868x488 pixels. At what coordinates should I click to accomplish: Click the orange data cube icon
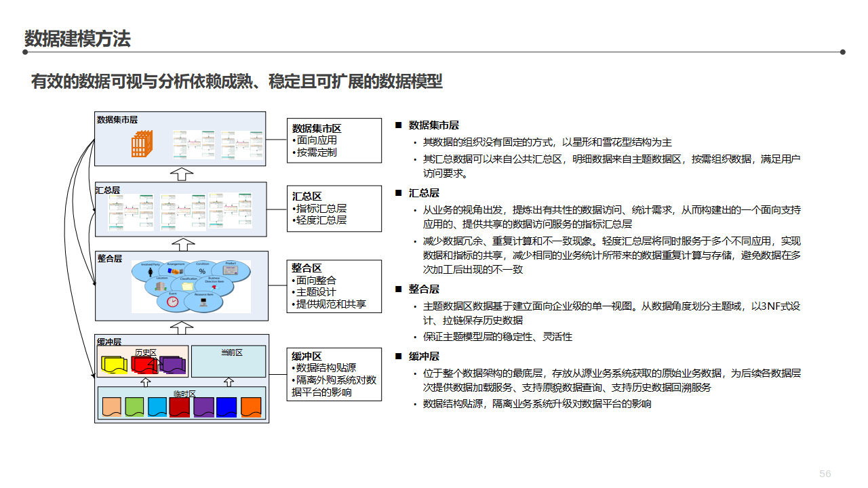click(142, 143)
